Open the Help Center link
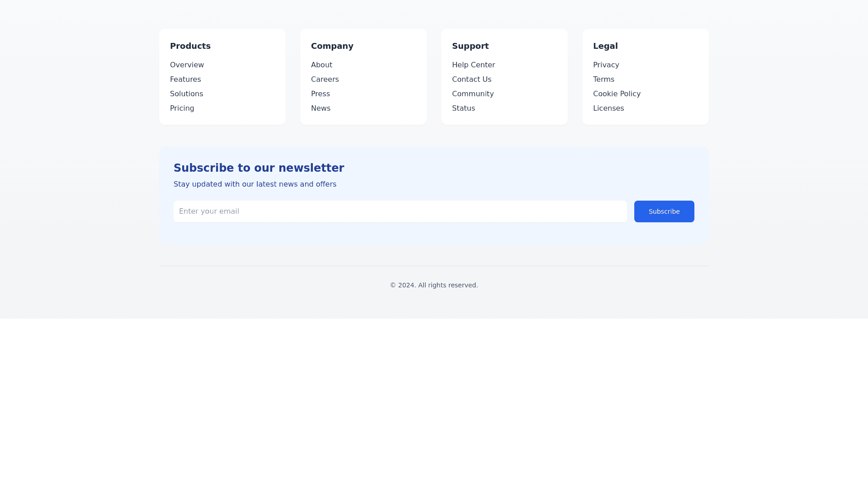The height and width of the screenshot is (488, 868). click(473, 65)
